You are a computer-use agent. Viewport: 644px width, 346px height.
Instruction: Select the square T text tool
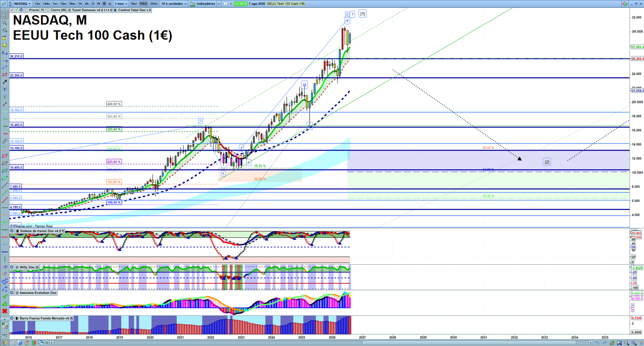[4, 89]
